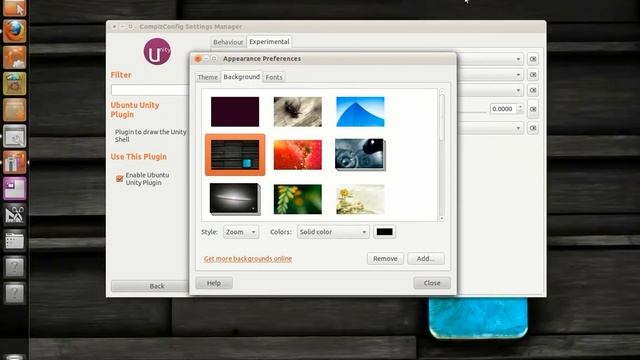Click reset icon beside the 0.0000 value

point(533,109)
